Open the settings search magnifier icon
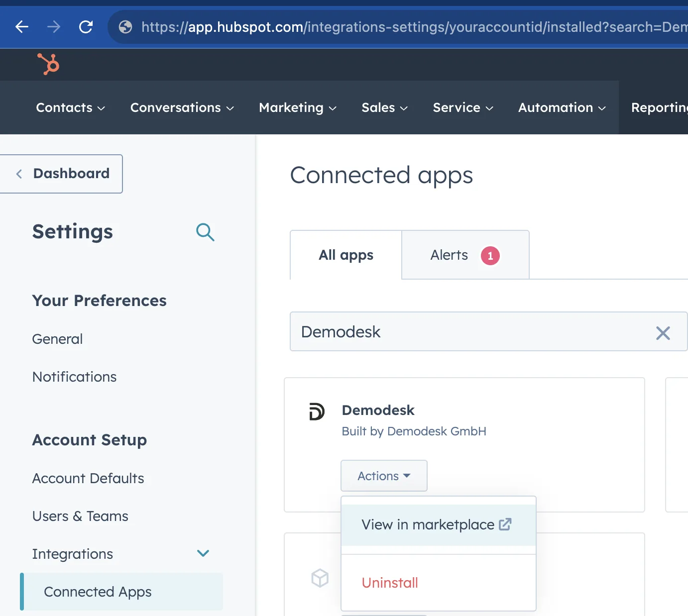 pos(205,232)
